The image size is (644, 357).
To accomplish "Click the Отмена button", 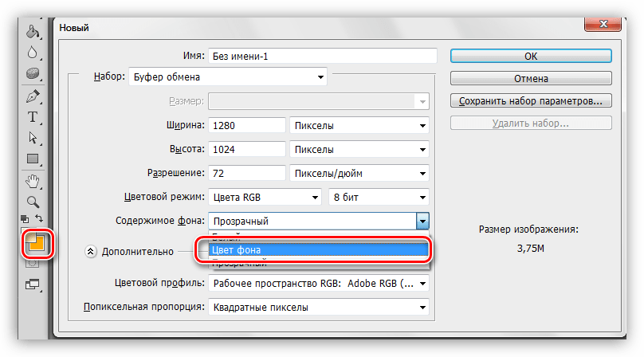I will coord(531,79).
